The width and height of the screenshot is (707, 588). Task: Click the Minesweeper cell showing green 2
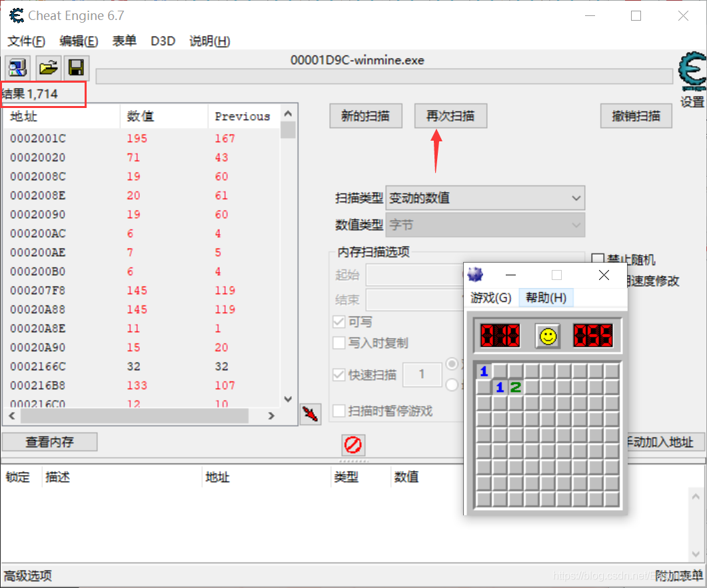point(516,387)
